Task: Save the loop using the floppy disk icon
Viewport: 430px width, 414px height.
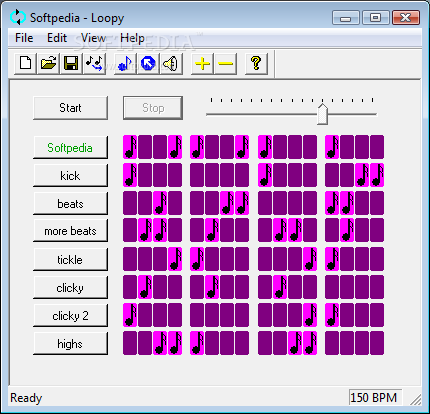Action: tap(71, 63)
